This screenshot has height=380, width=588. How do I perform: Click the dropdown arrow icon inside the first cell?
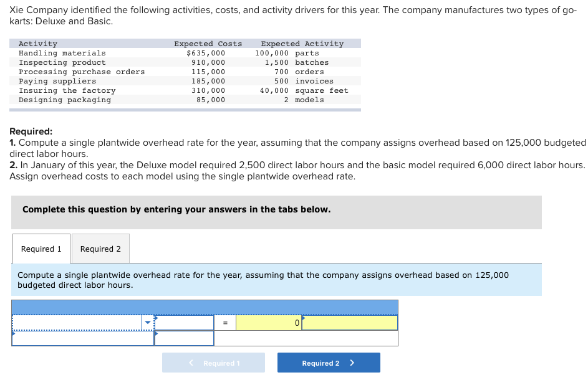pos(147,321)
